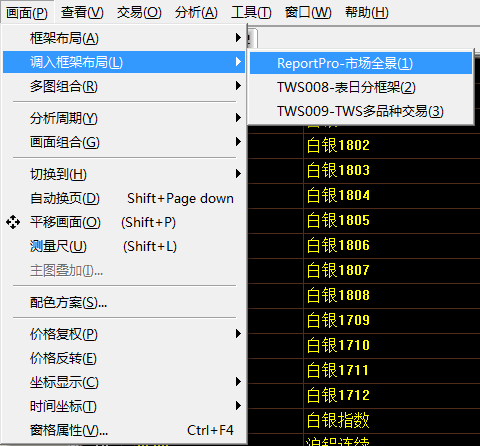Open the 查看(V) menu
The image size is (480, 446).
point(82,13)
